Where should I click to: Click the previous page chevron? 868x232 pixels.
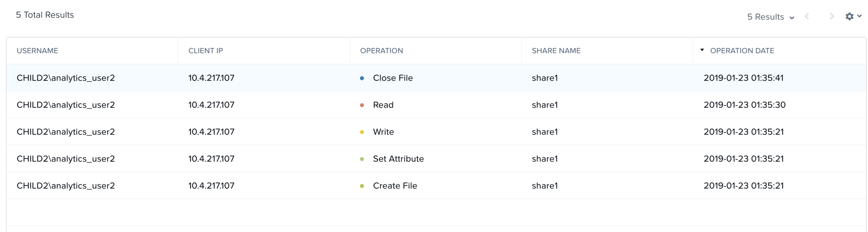coord(807,16)
